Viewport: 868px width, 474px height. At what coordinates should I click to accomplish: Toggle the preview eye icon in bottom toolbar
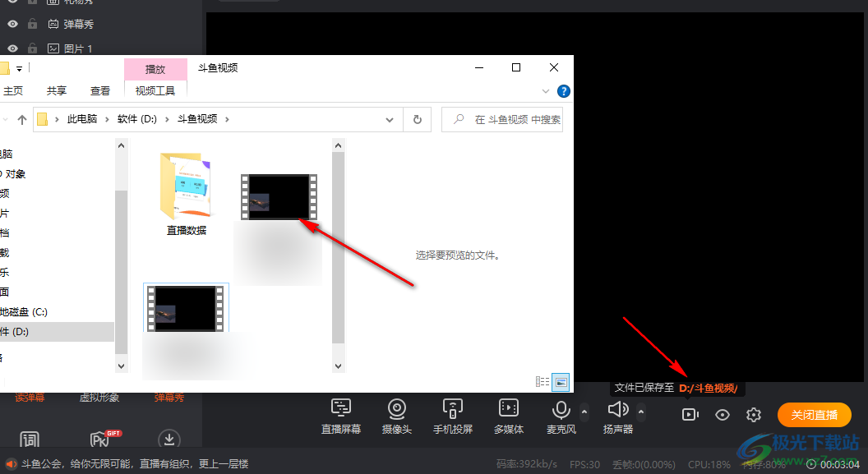point(723,415)
